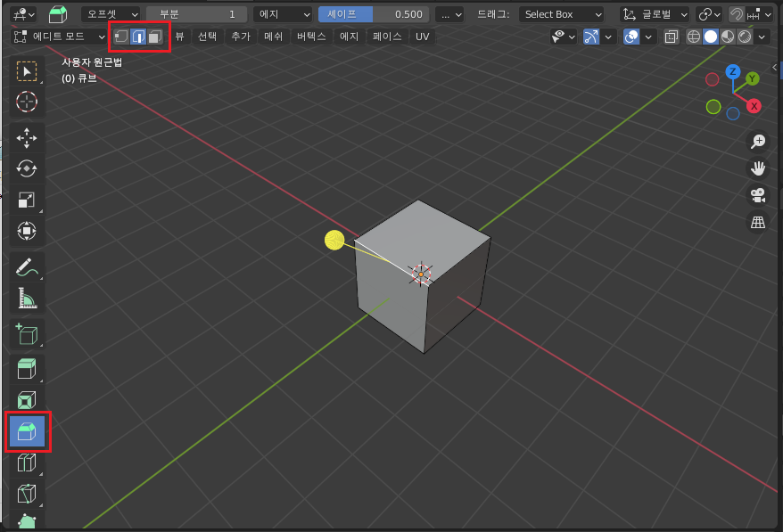
Task: Select the Annotate pencil tool
Action: point(27,267)
